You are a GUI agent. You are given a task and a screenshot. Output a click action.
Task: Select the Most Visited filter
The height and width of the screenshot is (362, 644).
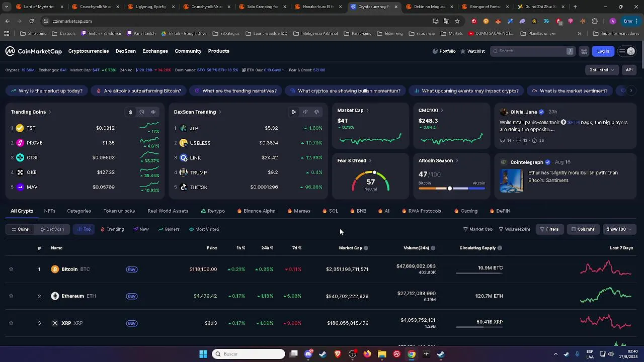(x=204, y=229)
